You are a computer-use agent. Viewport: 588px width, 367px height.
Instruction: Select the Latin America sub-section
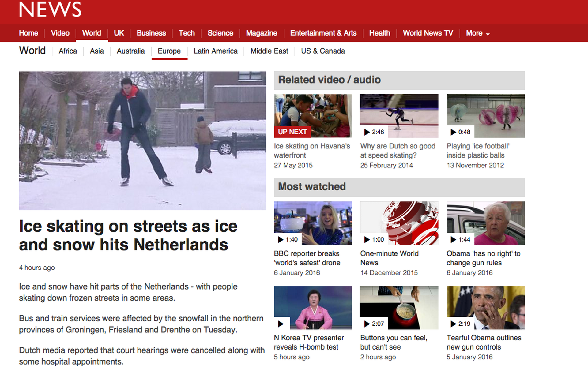tap(216, 51)
